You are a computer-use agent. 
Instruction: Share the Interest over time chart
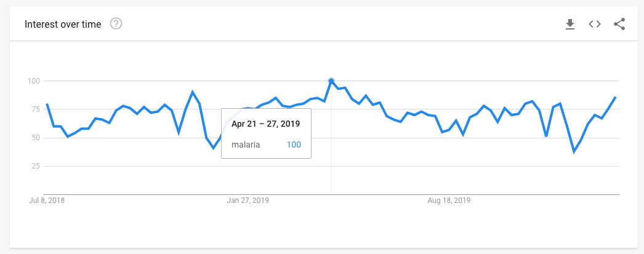pos(619,24)
